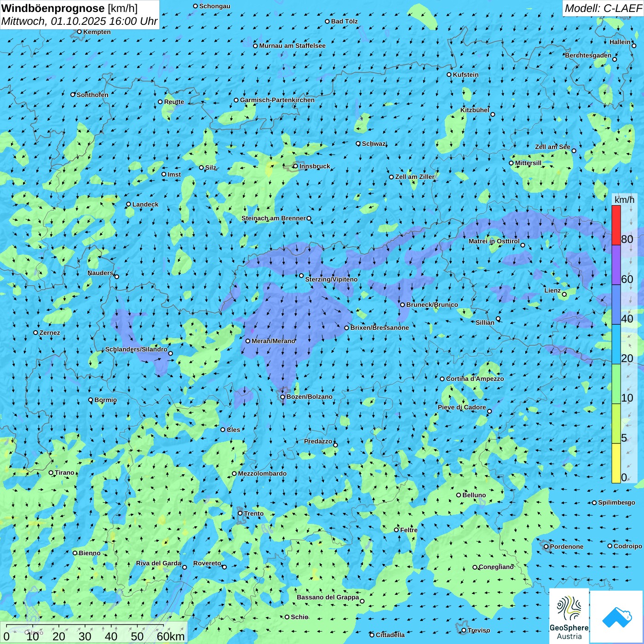Click the 'Nauders' label
The image size is (644, 644).
click(x=100, y=273)
